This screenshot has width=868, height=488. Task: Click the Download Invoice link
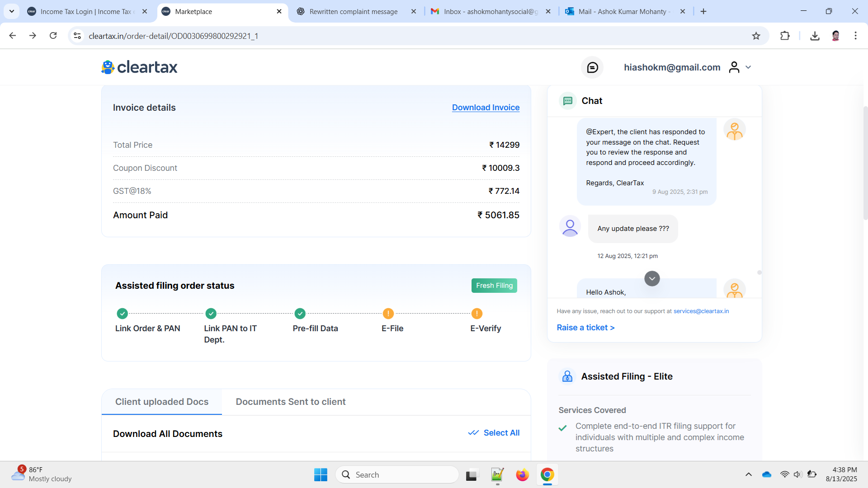pos(486,108)
